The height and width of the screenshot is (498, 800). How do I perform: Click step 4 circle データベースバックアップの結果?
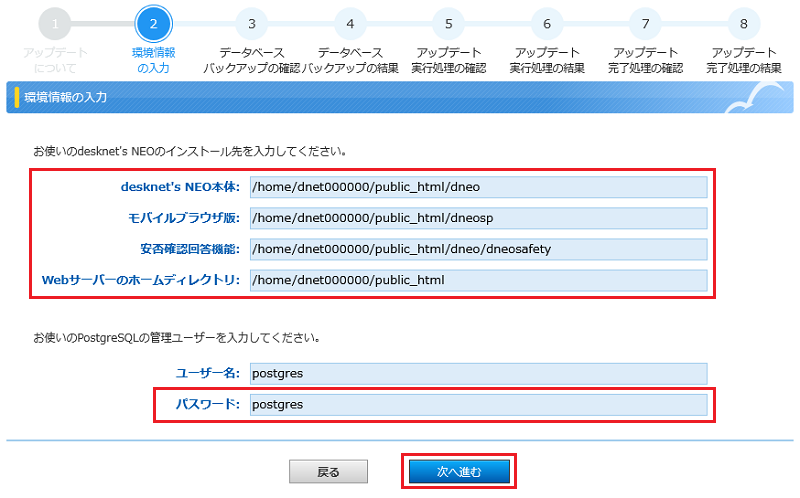coord(350,23)
